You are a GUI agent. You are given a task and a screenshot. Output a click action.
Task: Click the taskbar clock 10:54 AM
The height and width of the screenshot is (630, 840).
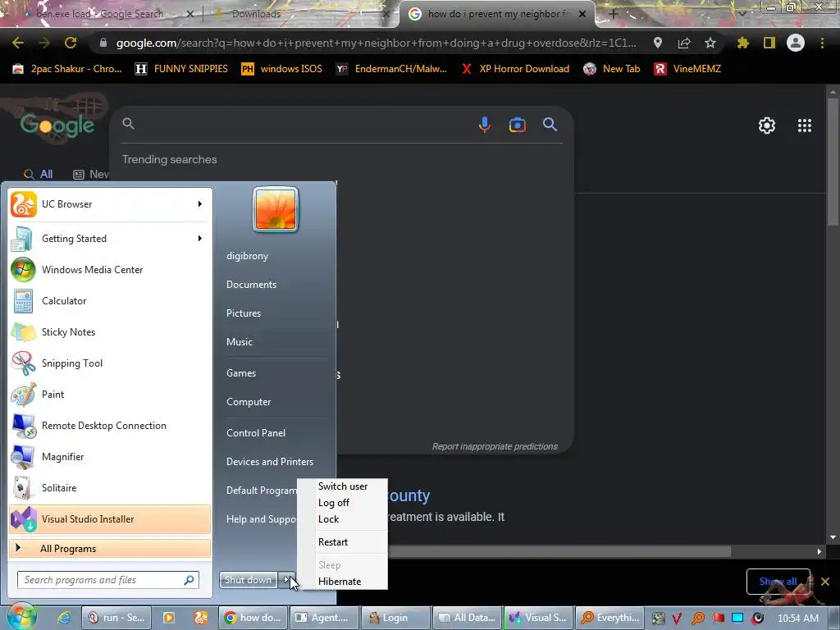coord(797,618)
